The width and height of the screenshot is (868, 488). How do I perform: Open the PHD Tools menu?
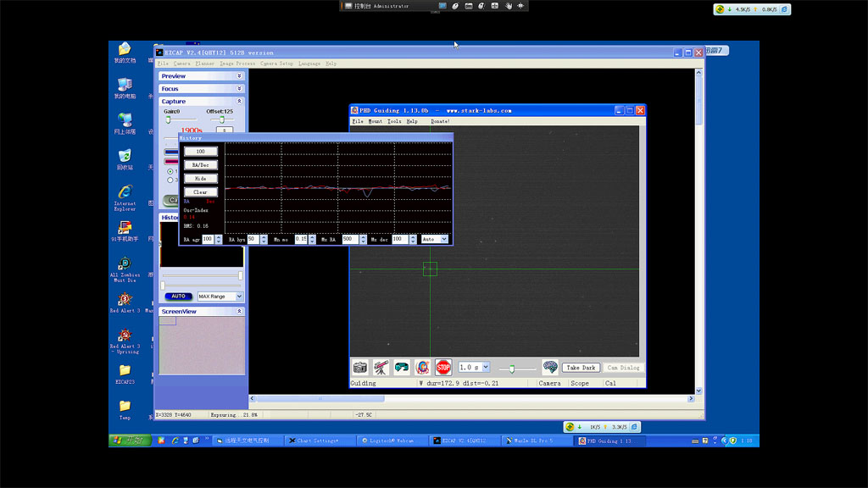pyautogui.click(x=394, y=121)
